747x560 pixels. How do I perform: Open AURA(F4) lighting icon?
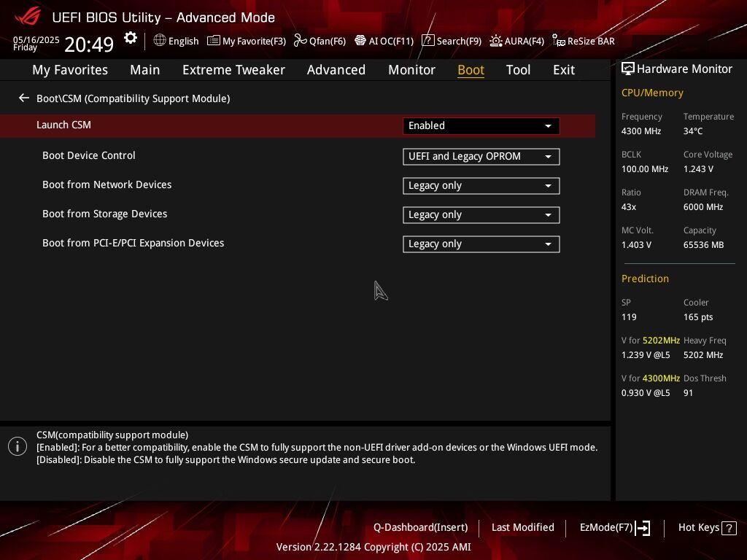(x=495, y=41)
